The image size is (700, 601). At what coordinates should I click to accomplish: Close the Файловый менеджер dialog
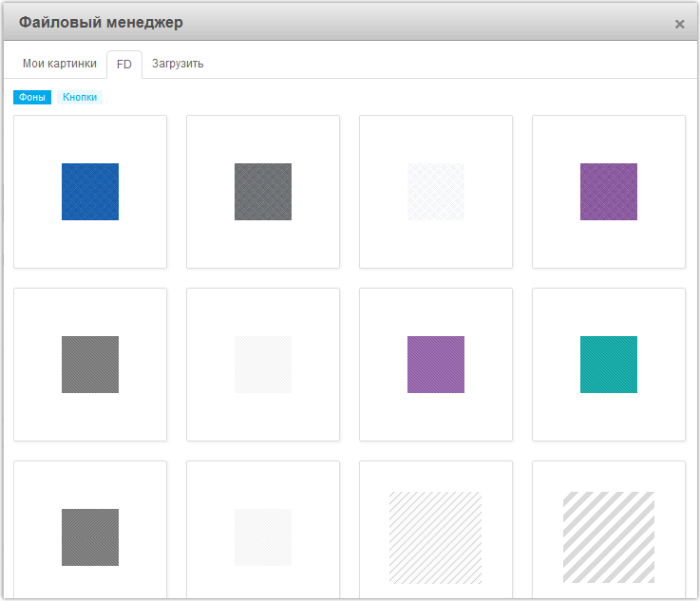click(x=679, y=24)
